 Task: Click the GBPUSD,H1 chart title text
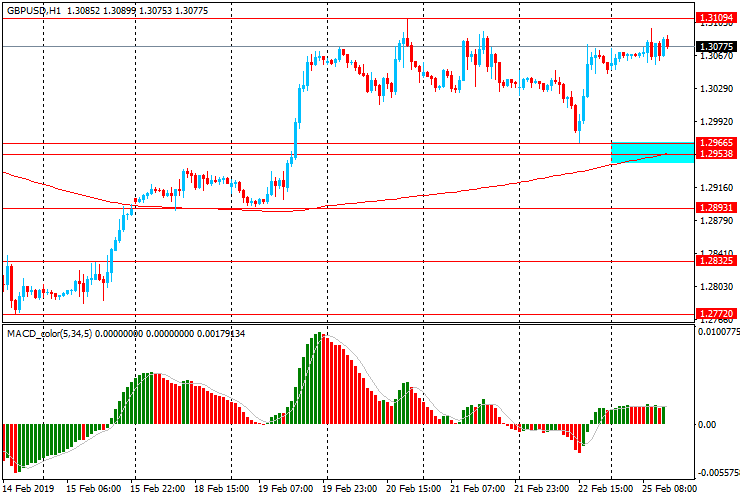tap(34, 10)
